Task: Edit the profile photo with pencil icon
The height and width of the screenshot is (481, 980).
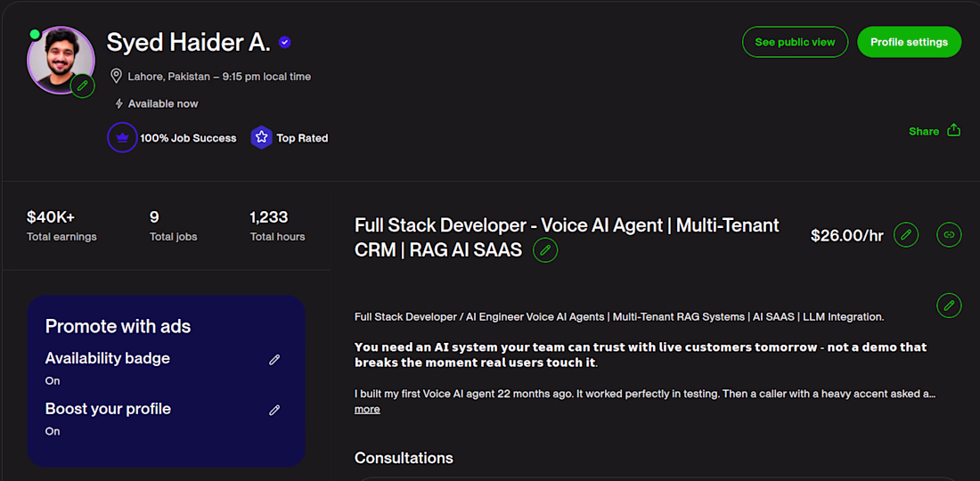Action: tap(83, 86)
